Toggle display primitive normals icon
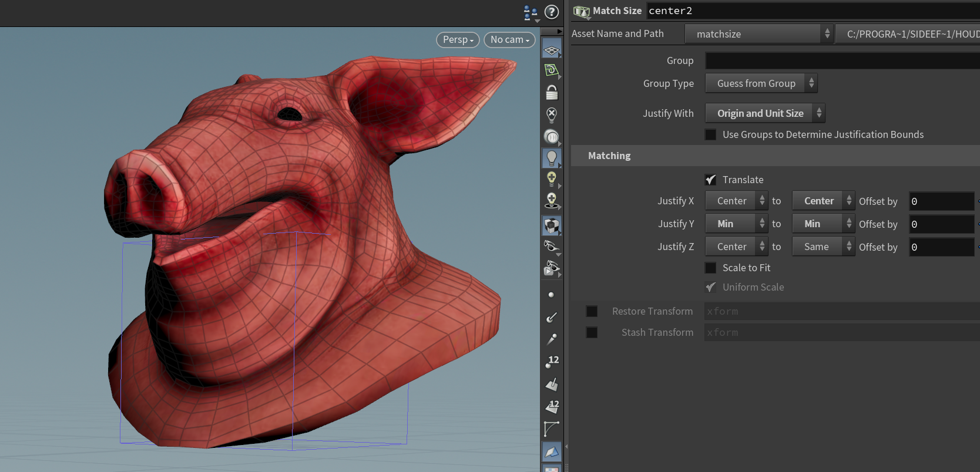The width and height of the screenshot is (980, 472). click(551, 385)
